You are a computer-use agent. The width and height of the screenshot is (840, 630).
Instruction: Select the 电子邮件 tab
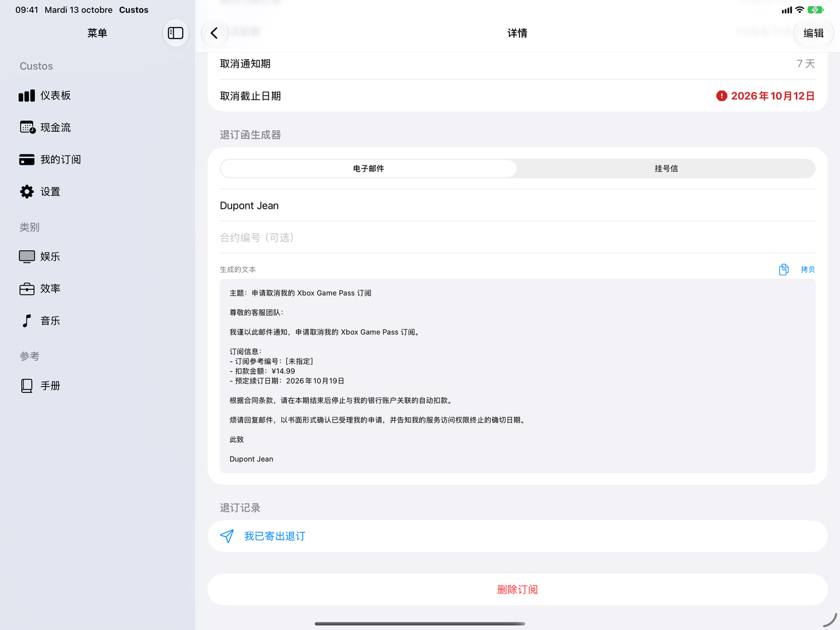[x=369, y=168]
